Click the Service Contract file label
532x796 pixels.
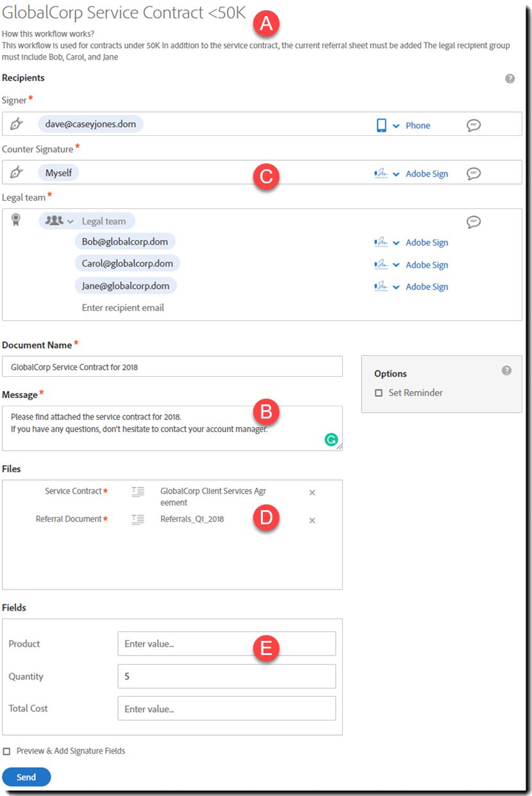point(73,491)
